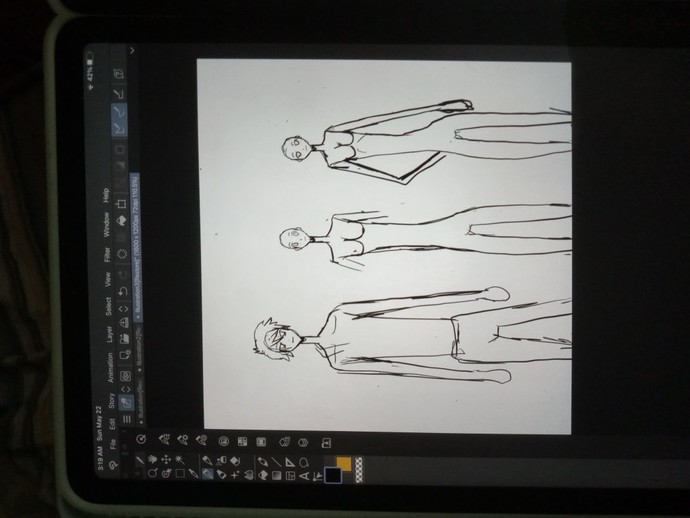Open the Help menu
Viewport: 690px width, 518px height.
click(x=106, y=195)
